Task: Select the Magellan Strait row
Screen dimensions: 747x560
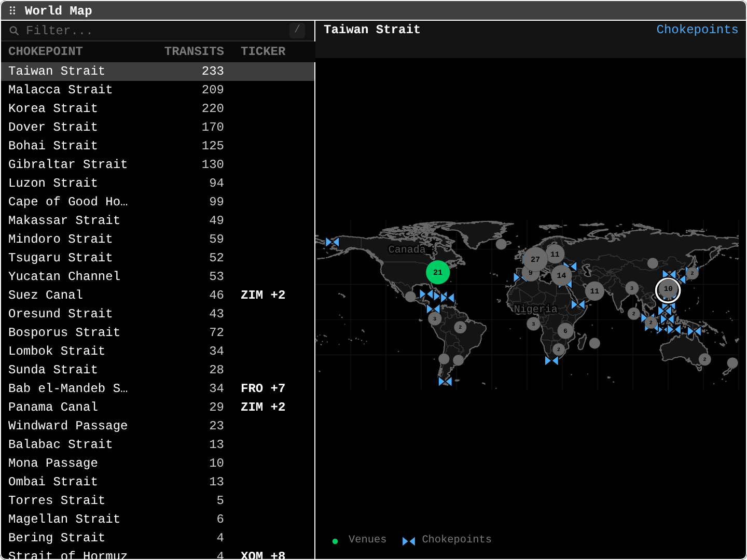Action: (x=158, y=519)
